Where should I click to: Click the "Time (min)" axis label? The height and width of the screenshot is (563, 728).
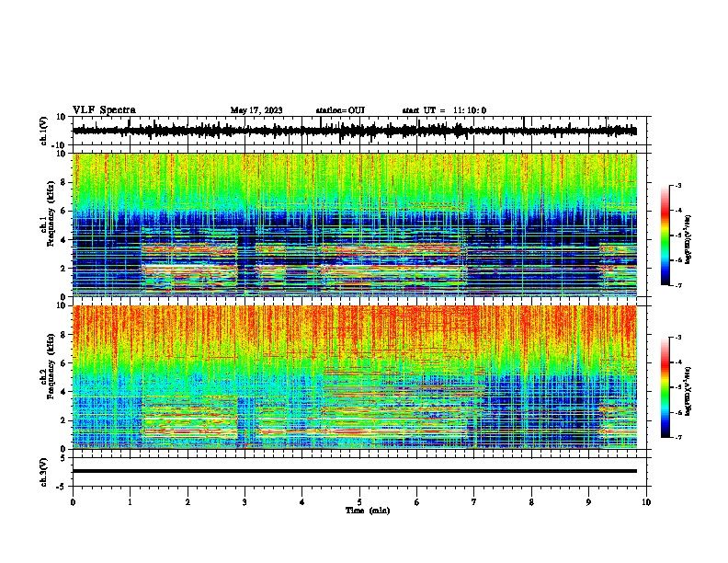(368, 511)
